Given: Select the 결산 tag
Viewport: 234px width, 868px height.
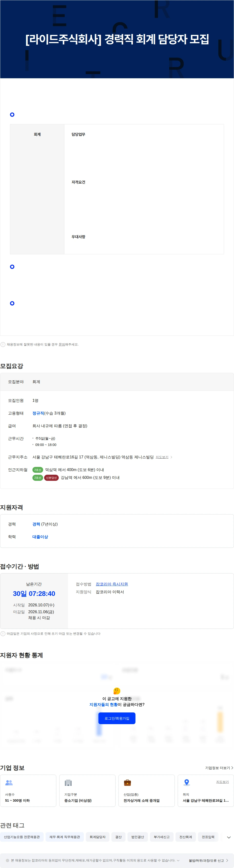Looking at the screenshot, I should pyautogui.click(x=118, y=837).
